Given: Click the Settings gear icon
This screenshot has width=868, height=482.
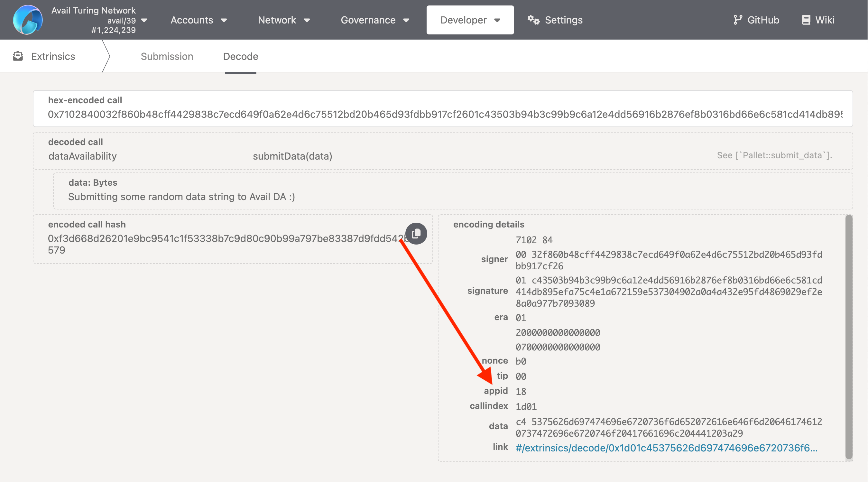Looking at the screenshot, I should point(533,20).
